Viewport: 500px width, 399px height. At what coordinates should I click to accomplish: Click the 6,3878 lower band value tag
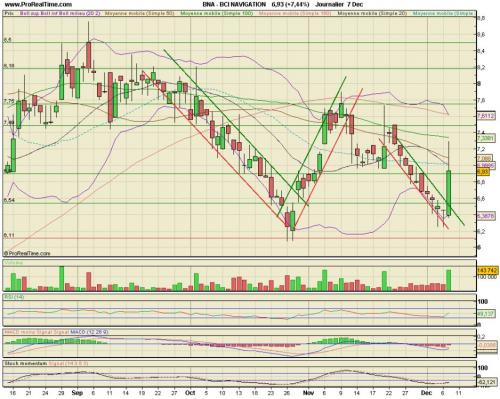point(486,216)
